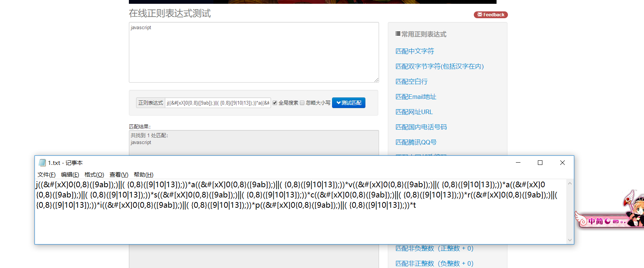Click the regex text in the Notepad edit area
Image resolution: width=644 pixels, height=268 pixels.
tap(296, 195)
